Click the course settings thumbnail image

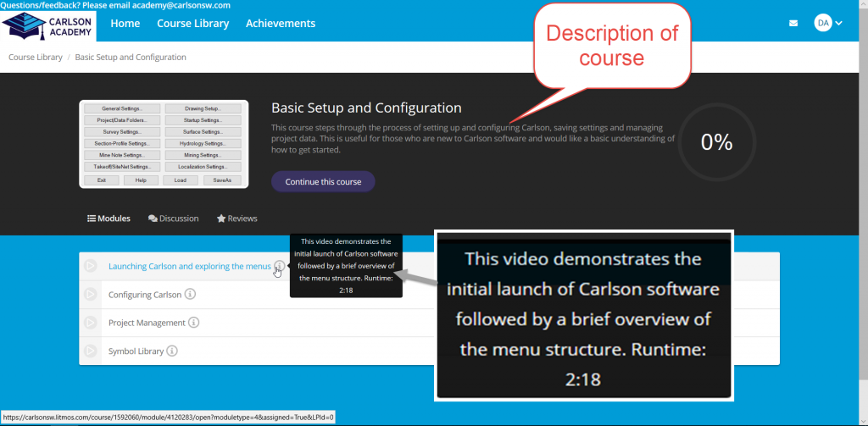(164, 144)
